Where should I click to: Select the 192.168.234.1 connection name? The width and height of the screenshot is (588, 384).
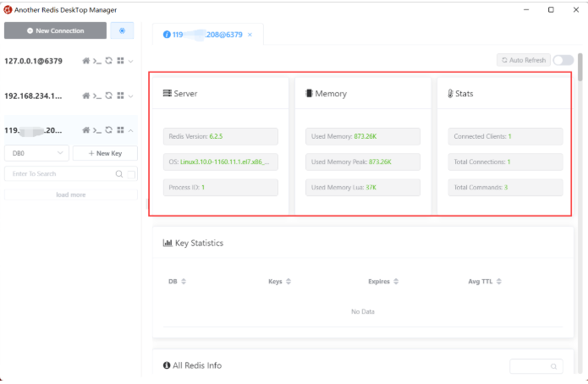33,96
